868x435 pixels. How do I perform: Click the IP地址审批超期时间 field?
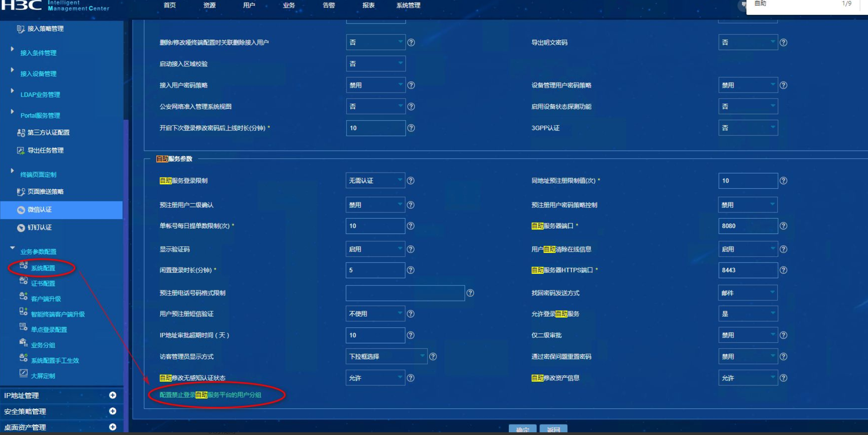pos(375,335)
